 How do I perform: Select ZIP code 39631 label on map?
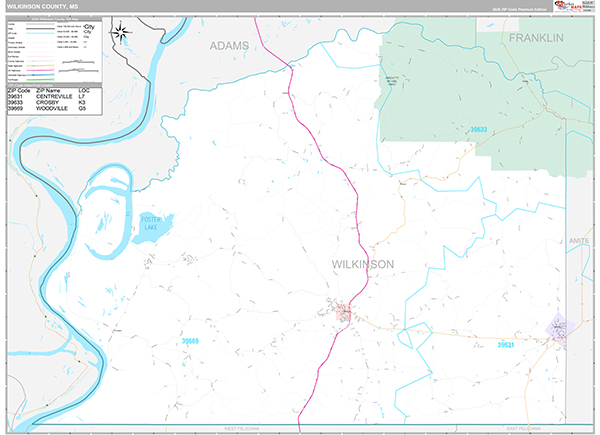pos(505,345)
